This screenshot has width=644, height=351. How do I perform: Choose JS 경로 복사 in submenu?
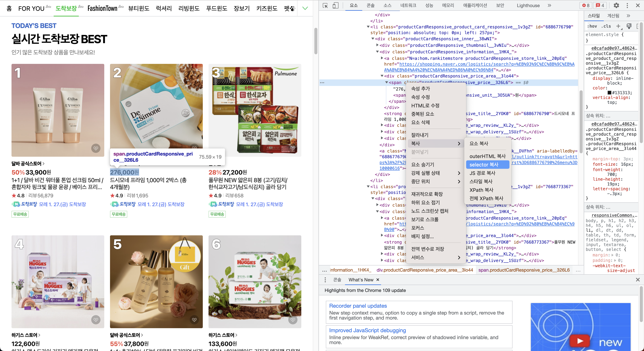pyautogui.click(x=487, y=173)
